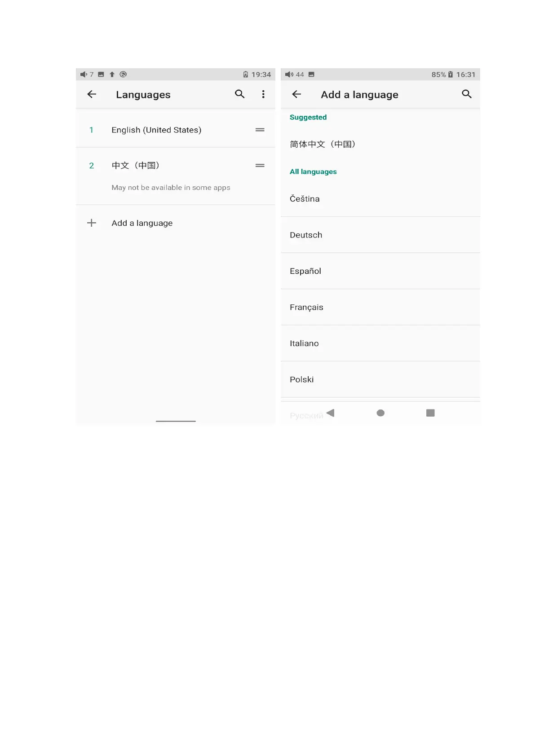535x756 pixels.
Task: Select Polski from the language list
Action: tap(380, 379)
